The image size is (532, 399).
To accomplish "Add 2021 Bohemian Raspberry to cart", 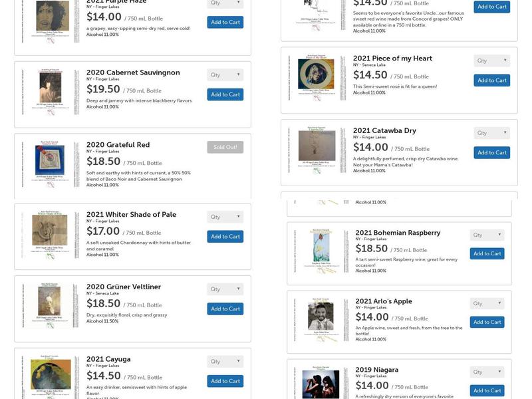I will point(487,253).
